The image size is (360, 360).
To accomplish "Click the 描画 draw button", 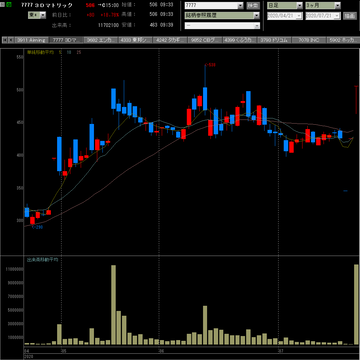I will [349, 15].
